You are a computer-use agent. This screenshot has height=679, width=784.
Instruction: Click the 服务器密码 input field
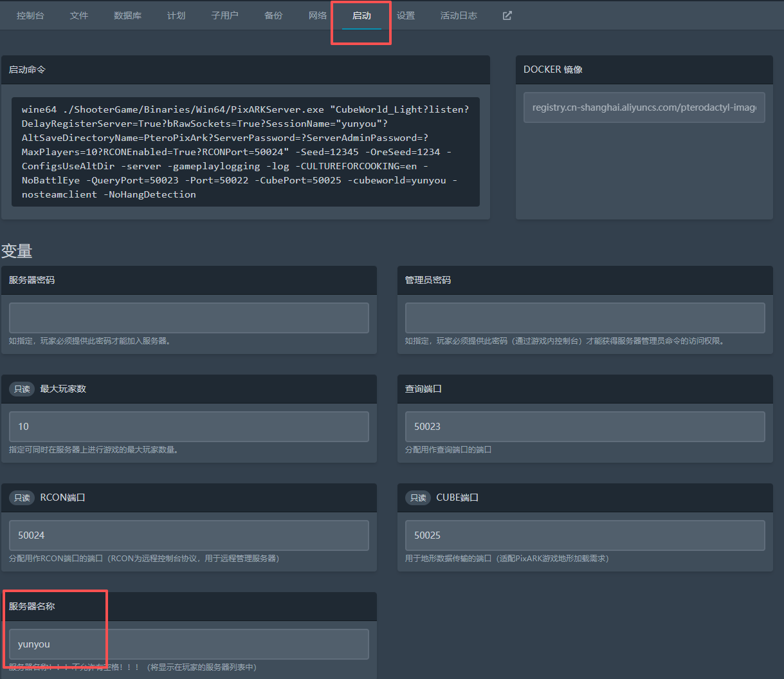pos(189,318)
